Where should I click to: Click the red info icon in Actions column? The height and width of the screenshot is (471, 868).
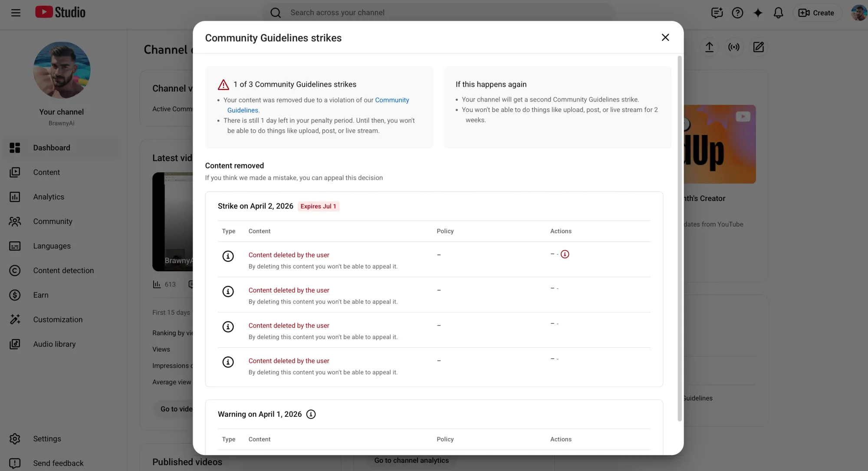(x=565, y=254)
